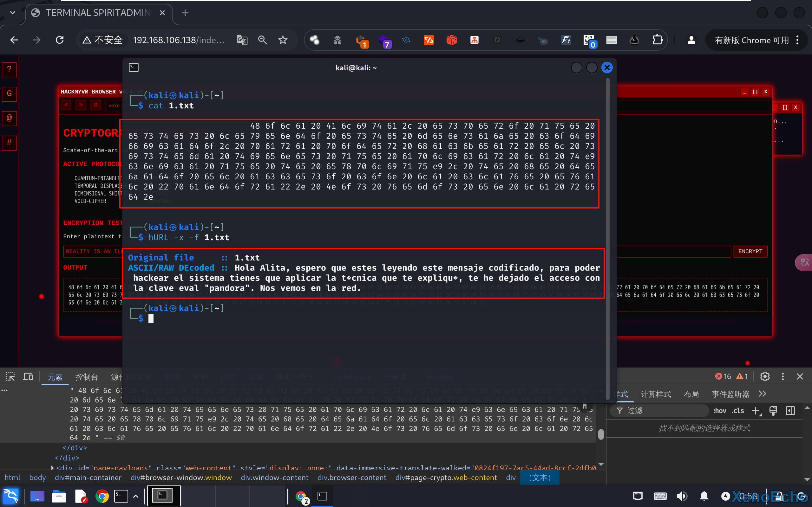Open the tab search dropdown arrow
Screen dimensions: 812x507
coord(13,13)
